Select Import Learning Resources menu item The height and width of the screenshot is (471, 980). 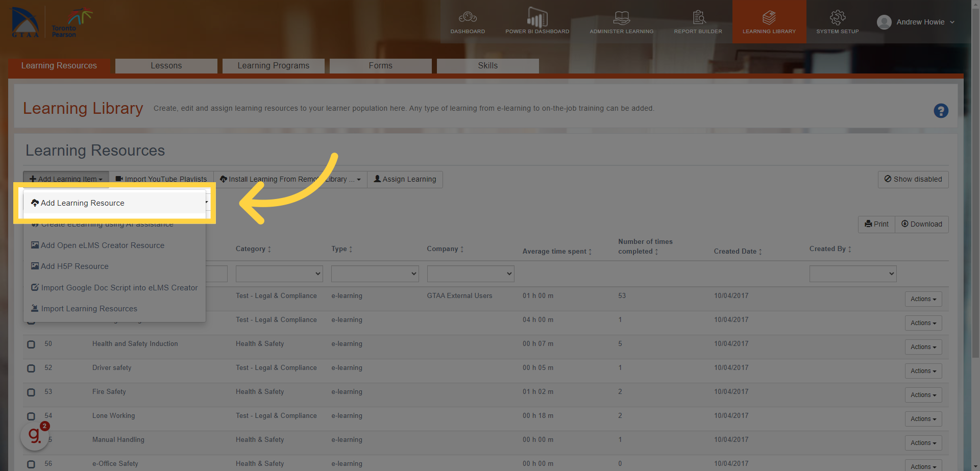pyautogui.click(x=114, y=309)
